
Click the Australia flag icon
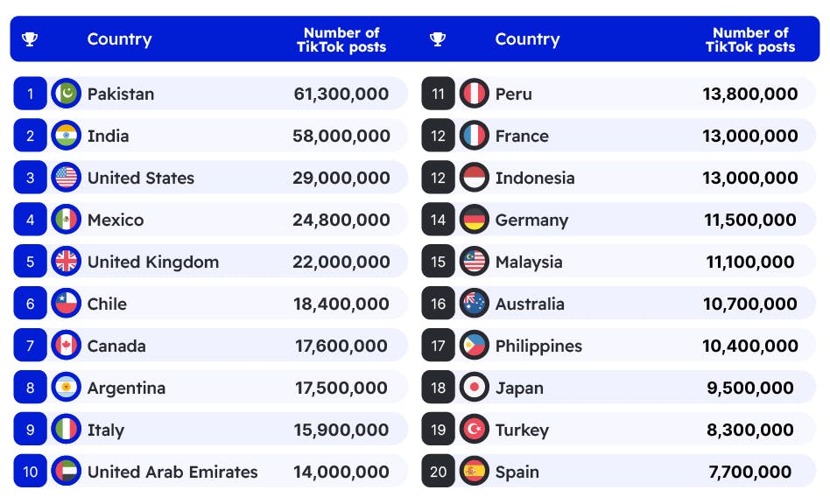click(474, 304)
